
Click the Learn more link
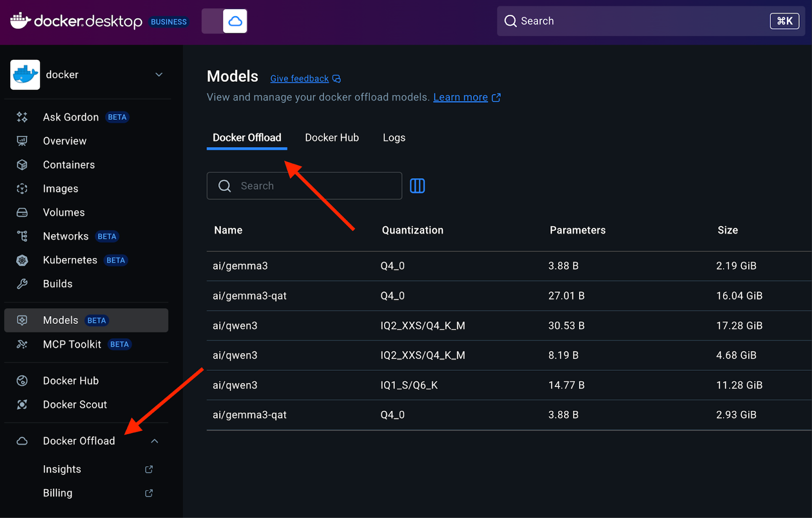click(x=460, y=97)
